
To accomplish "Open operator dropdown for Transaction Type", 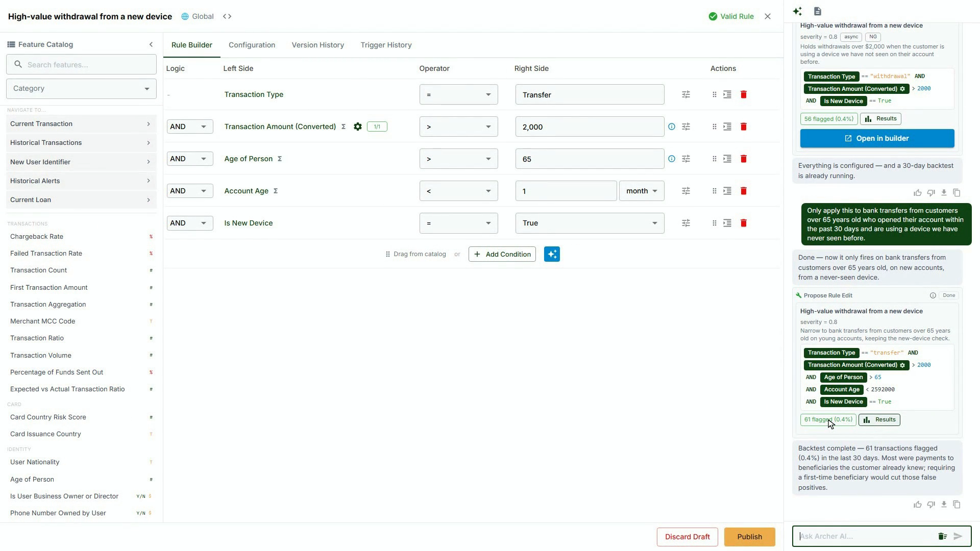I will coord(458,94).
